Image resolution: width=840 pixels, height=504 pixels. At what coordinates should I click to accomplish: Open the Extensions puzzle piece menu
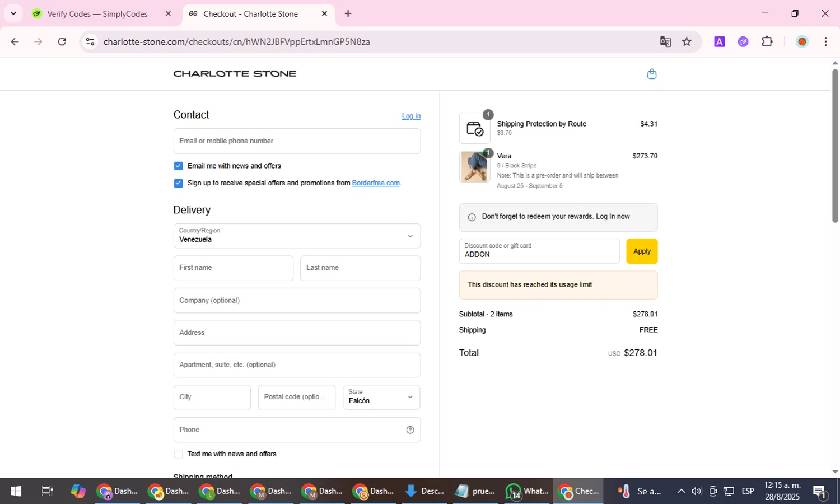pyautogui.click(x=767, y=41)
